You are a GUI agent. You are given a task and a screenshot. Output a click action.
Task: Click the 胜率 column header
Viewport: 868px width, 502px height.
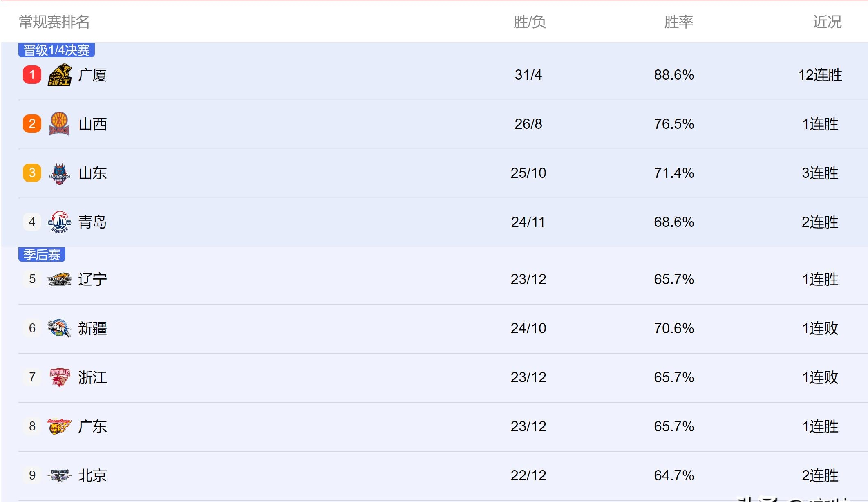pyautogui.click(x=678, y=22)
